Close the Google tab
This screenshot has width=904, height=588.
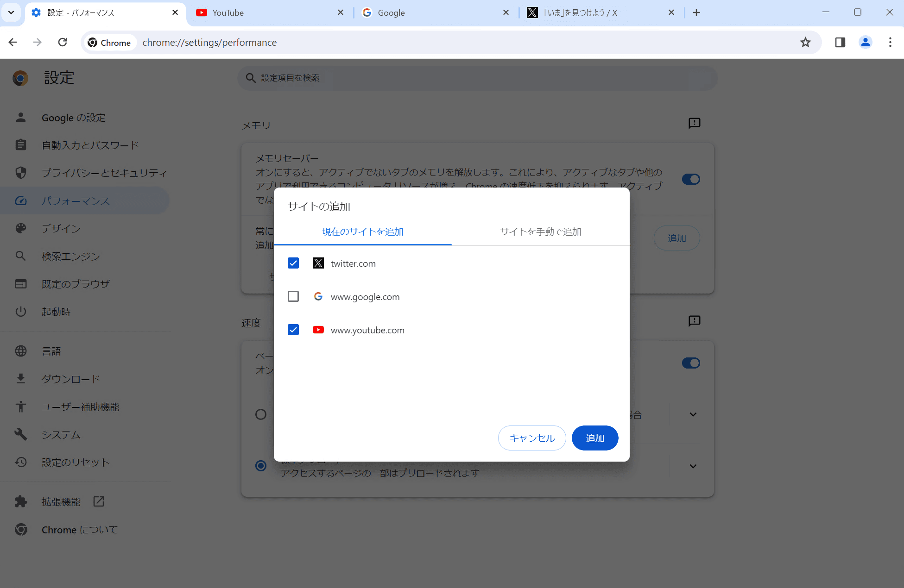click(x=506, y=13)
